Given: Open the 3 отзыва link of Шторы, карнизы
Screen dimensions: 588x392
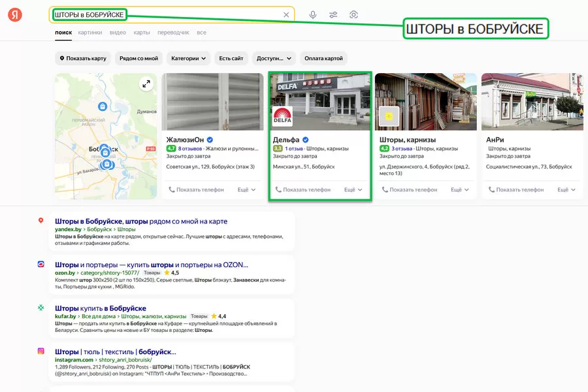Looking at the screenshot, I should tap(402, 148).
